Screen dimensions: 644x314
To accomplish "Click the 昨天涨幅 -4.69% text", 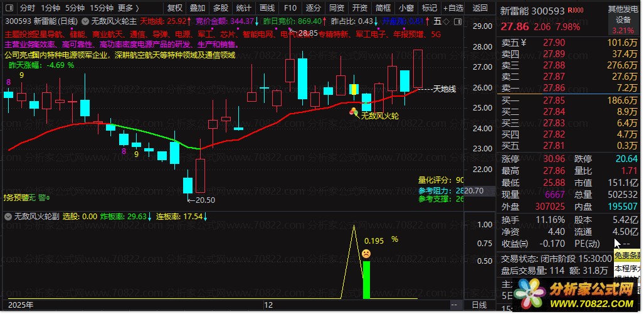I will point(41,65).
